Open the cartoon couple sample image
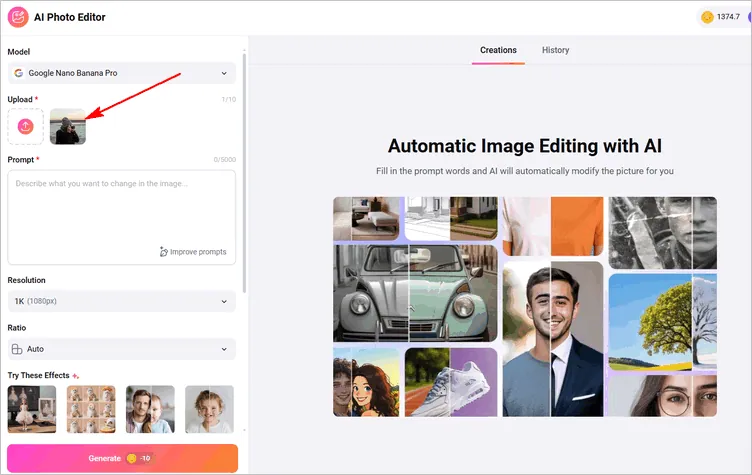The width and height of the screenshot is (752, 475). (x=366, y=382)
